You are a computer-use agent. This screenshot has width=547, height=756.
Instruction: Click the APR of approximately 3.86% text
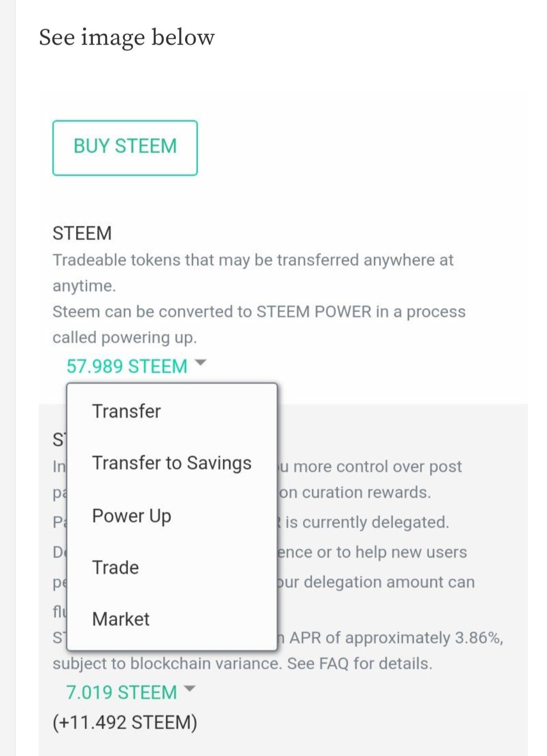396,638
